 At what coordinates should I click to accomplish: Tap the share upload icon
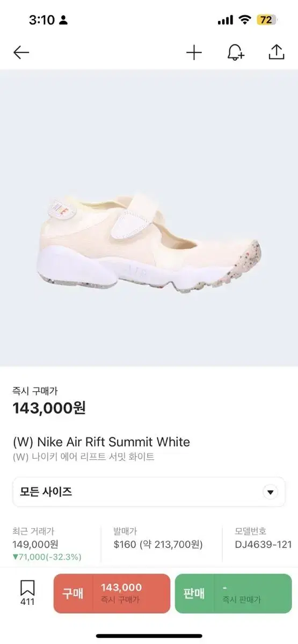coord(276,52)
